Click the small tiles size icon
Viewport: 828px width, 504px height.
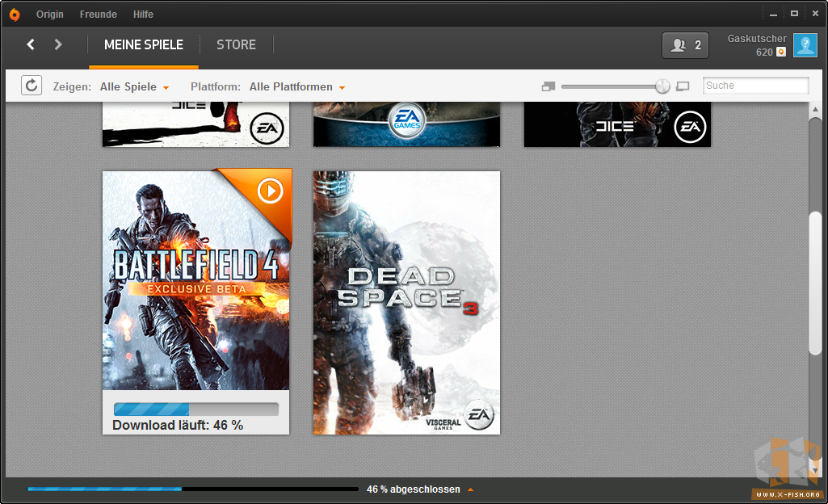548,86
